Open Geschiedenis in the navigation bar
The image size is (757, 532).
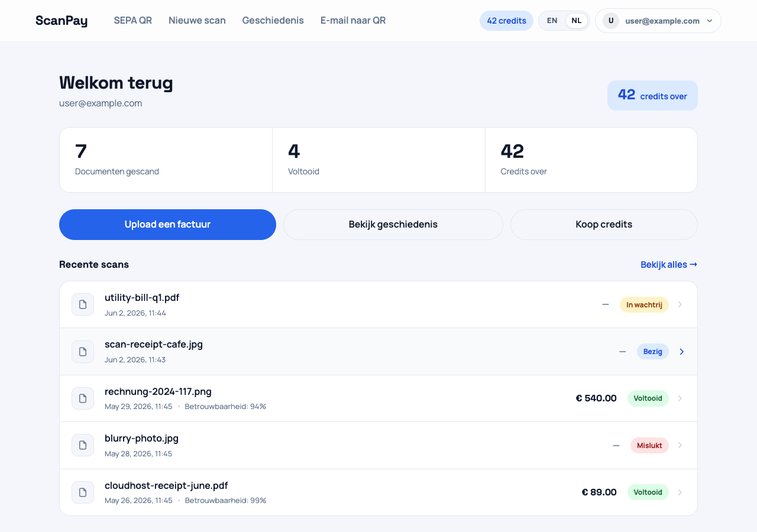pos(273,21)
